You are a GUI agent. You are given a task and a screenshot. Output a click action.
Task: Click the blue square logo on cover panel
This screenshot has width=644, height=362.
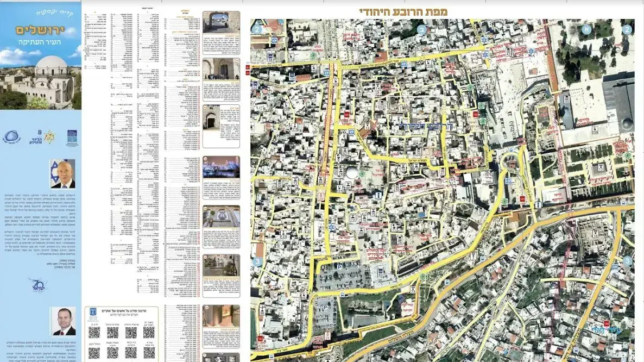click(x=72, y=138)
